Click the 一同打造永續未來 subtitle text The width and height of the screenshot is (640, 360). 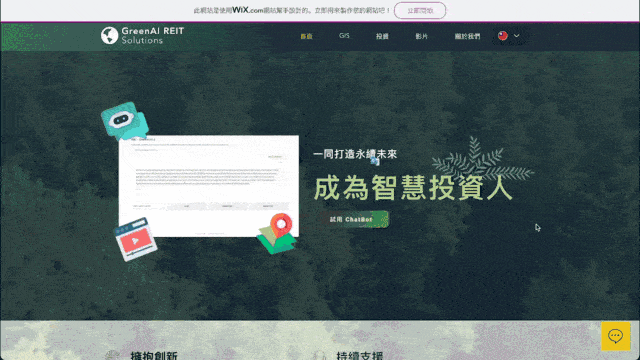[x=355, y=154]
